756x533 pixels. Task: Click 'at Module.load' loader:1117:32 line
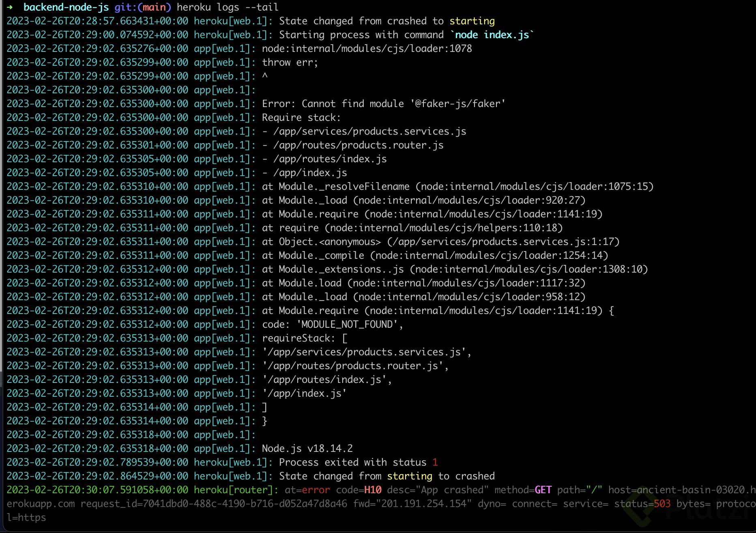click(x=424, y=283)
